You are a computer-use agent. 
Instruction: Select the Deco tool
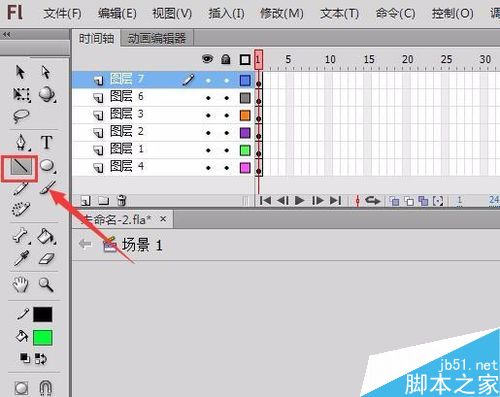(21, 209)
